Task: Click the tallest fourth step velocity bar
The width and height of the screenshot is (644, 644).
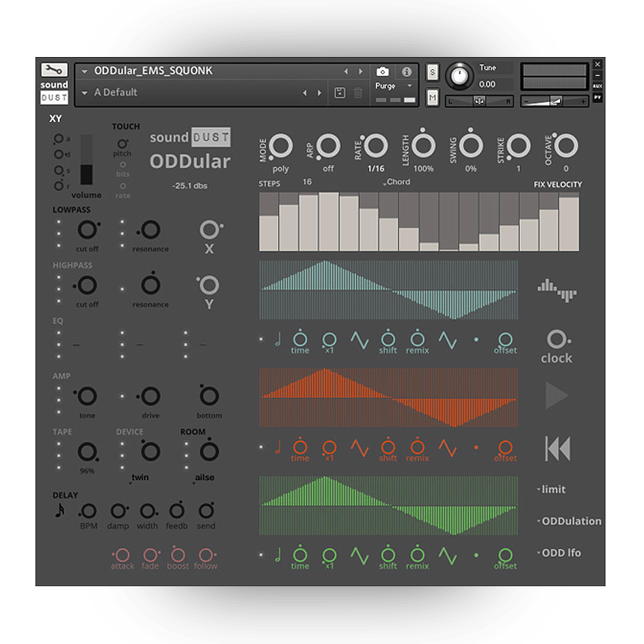Action: coord(329,221)
